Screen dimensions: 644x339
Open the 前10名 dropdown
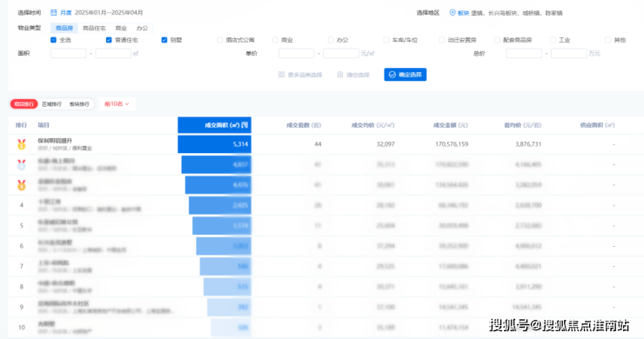(117, 103)
